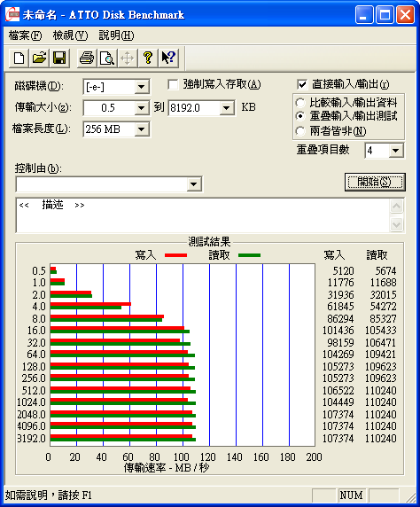Select 比較輸入/輸出資料 radio button
The image size is (420, 507).
pos(300,103)
